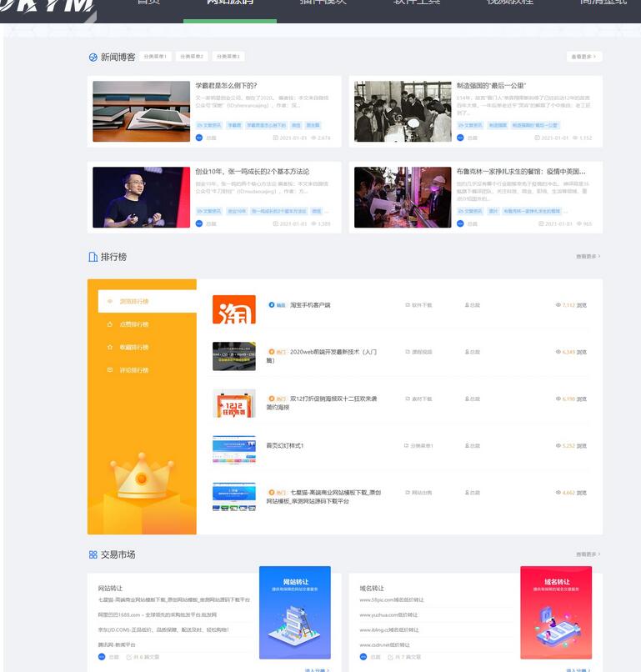Image resolution: width=641 pixels, height=672 pixels.
Task: Click orange 热门 badge before 双12打折促销海报
Action: pos(277,399)
